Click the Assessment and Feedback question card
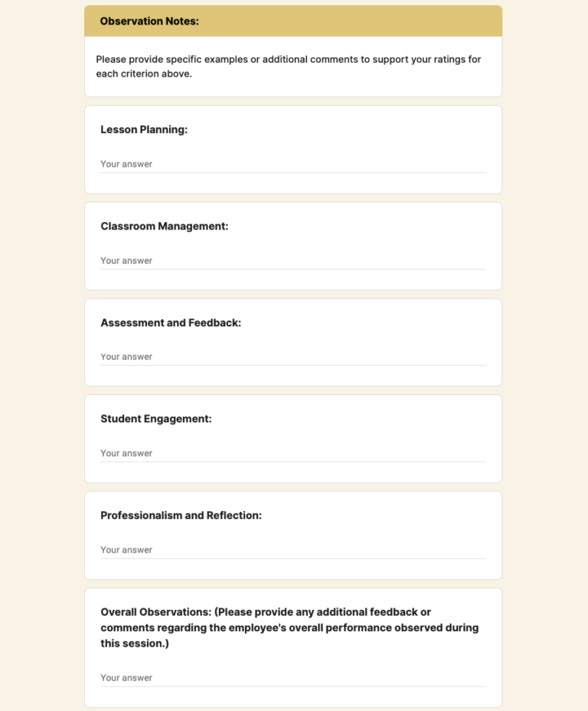Viewport: 588px width, 711px height. pyautogui.click(x=293, y=341)
